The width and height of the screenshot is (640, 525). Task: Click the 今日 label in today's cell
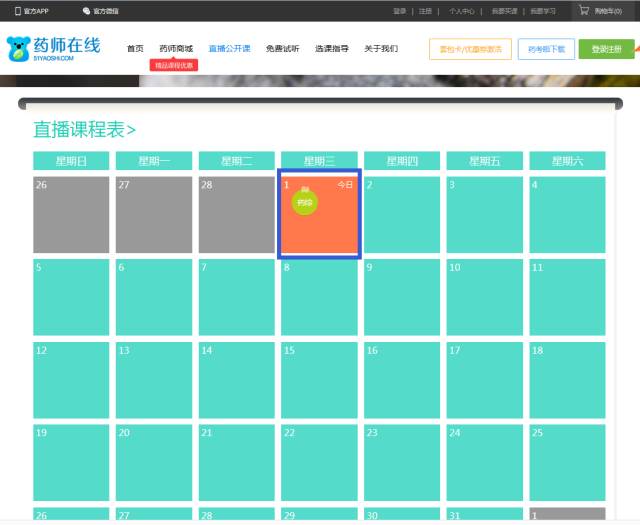pos(345,185)
